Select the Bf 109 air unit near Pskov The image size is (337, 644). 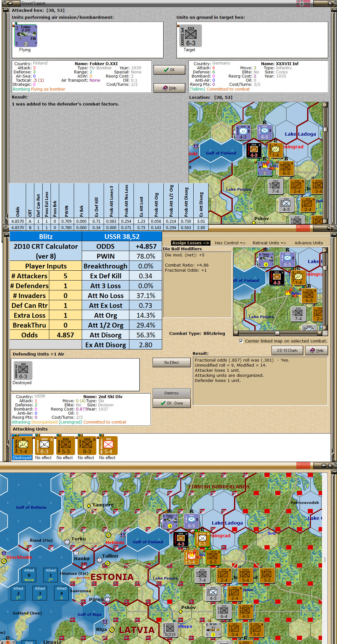213,629
